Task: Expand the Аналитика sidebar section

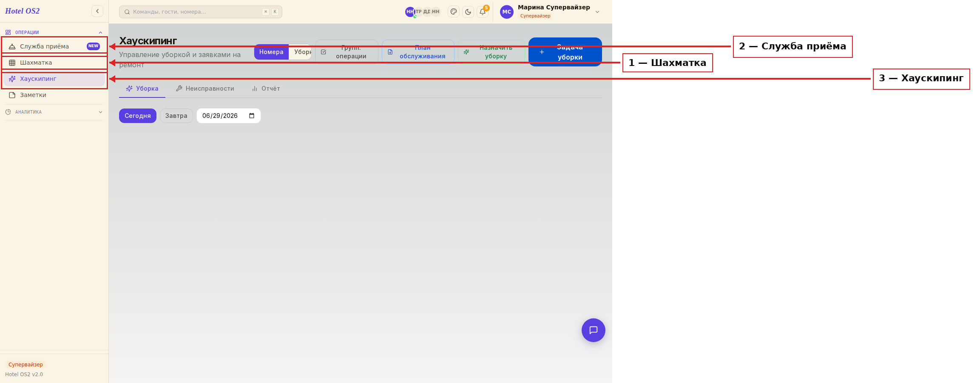Action: point(54,112)
